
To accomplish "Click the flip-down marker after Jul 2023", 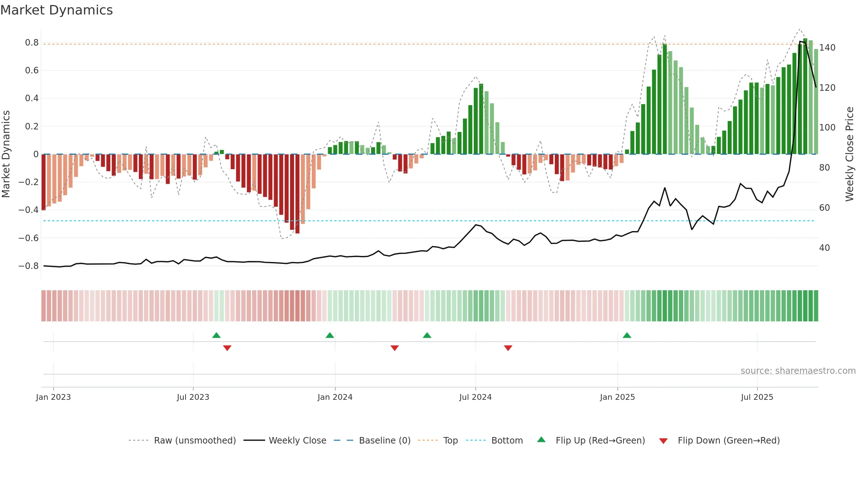I will (227, 348).
